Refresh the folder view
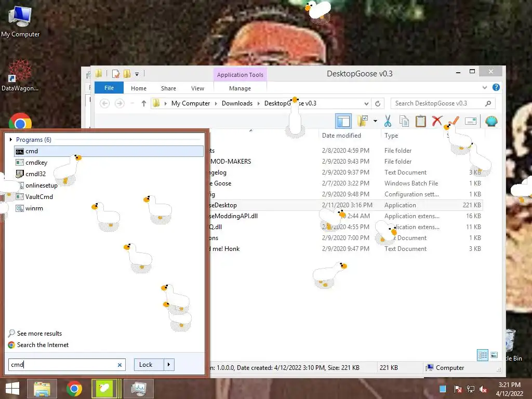The height and width of the screenshot is (399, 532). tap(378, 103)
